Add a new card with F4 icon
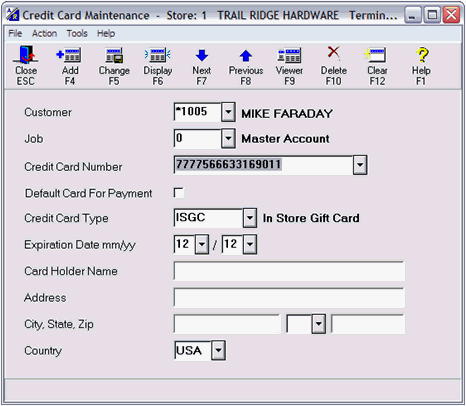This screenshot has width=466, height=406. pos(69,55)
